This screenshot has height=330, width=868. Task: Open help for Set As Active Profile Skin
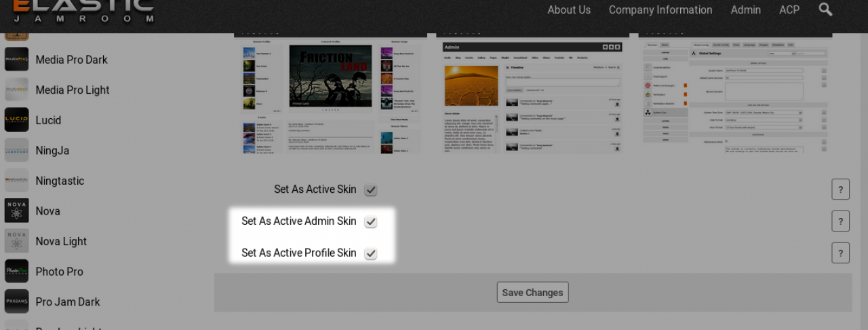(840, 253)
